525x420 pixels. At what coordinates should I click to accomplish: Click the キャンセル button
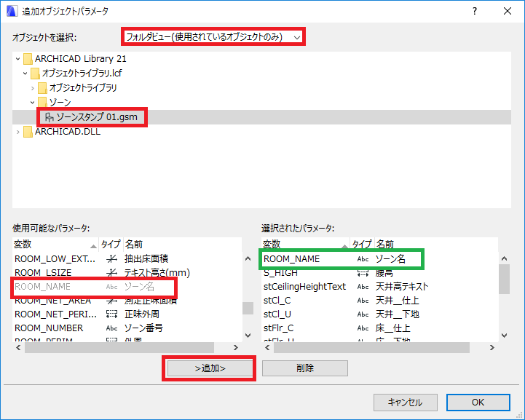(x=406, y=403)
